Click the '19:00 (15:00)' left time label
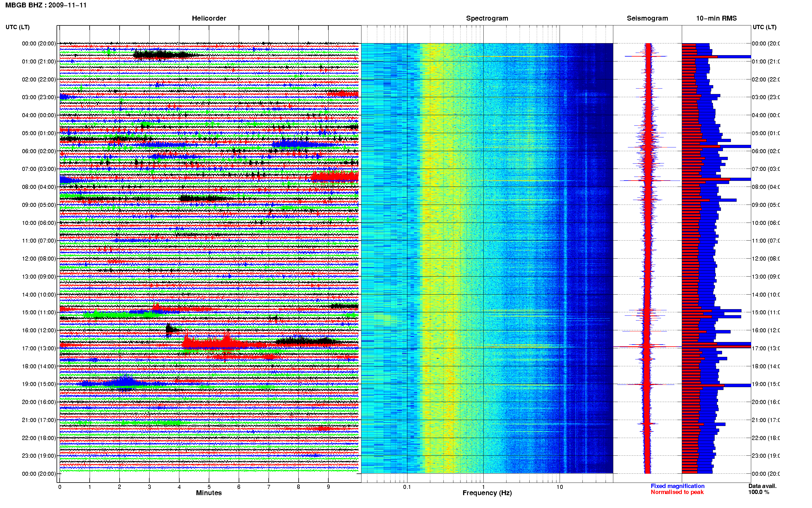The width and height of the screenshot is (812, 508). tap(39, 384)
